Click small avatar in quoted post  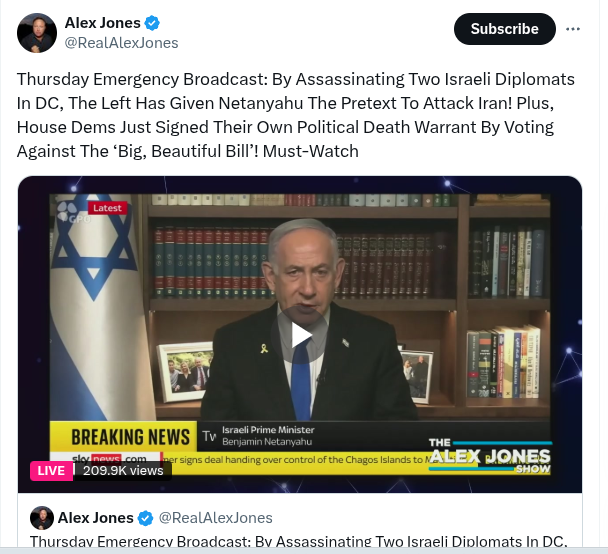41,518
